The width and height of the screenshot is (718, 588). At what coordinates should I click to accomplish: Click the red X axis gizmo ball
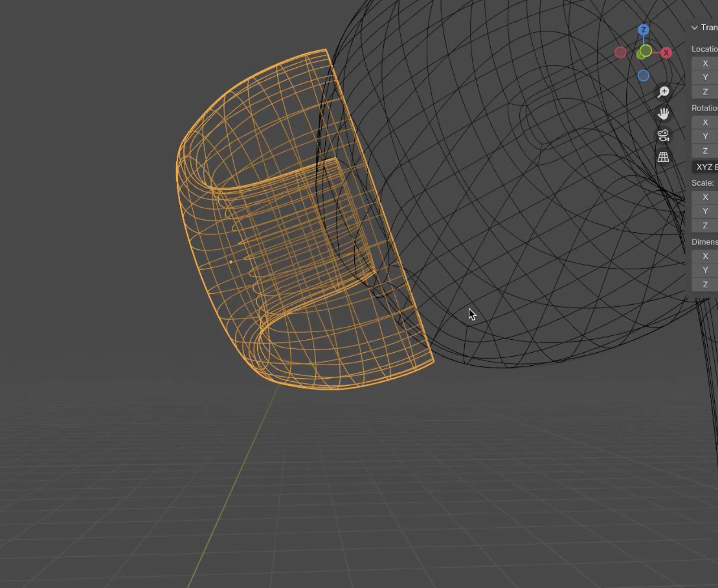coord(666,53)
